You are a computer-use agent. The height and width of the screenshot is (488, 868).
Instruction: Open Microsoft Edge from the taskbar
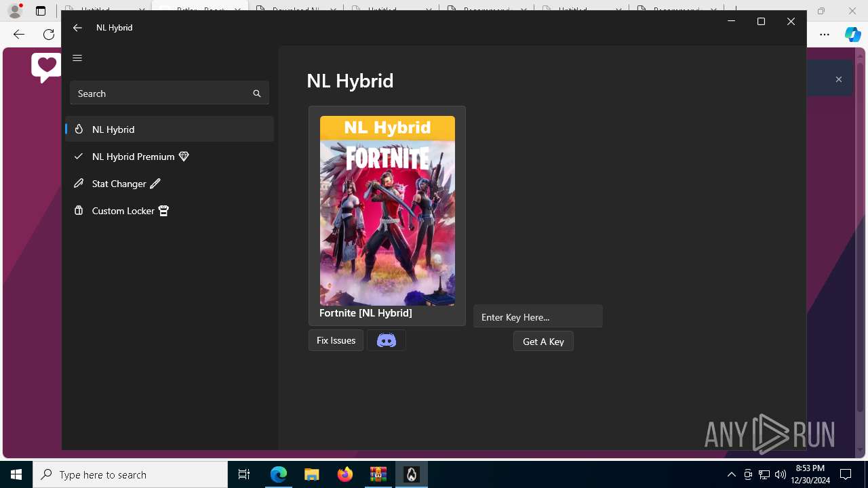(279, 474)
